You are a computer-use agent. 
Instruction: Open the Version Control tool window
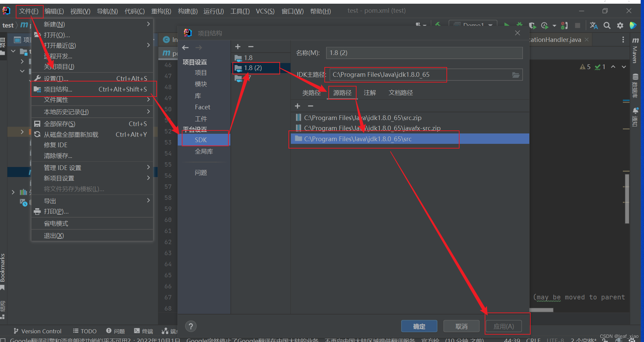pos(37,331)
